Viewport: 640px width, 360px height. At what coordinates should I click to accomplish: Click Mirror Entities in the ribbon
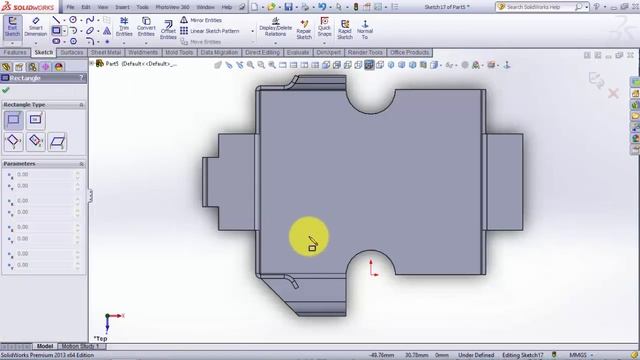(x=201, y=20)
